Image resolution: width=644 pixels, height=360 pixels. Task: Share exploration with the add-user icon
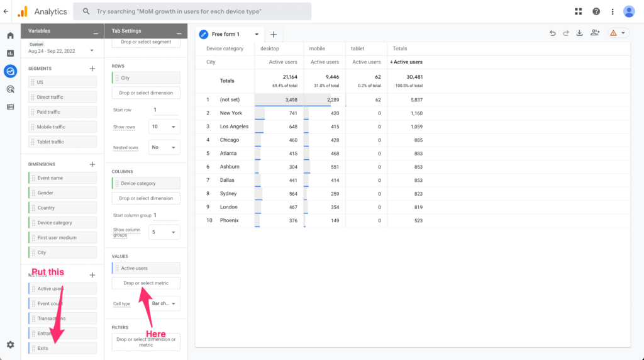coord(595,33)
